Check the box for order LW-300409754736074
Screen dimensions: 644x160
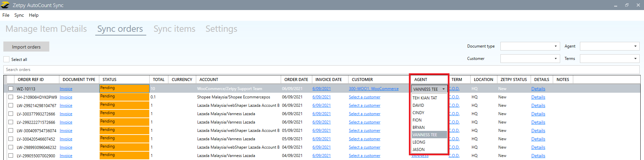pos(11,131)
